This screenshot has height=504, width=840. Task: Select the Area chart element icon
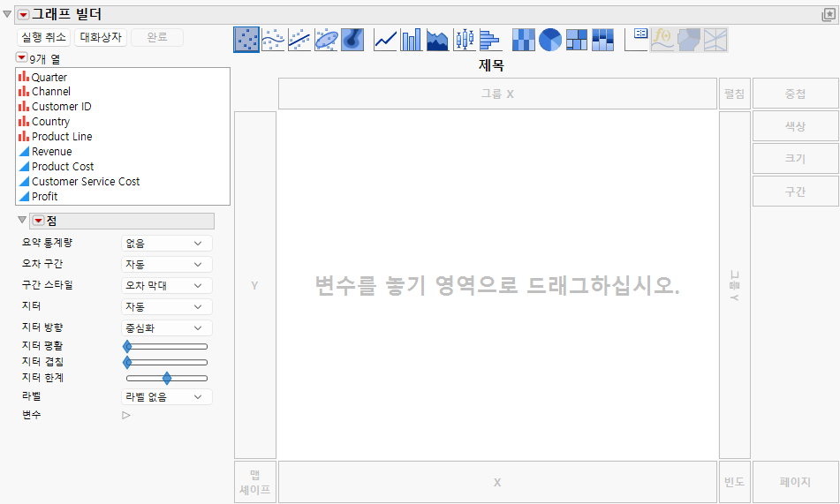click(438, 40)
